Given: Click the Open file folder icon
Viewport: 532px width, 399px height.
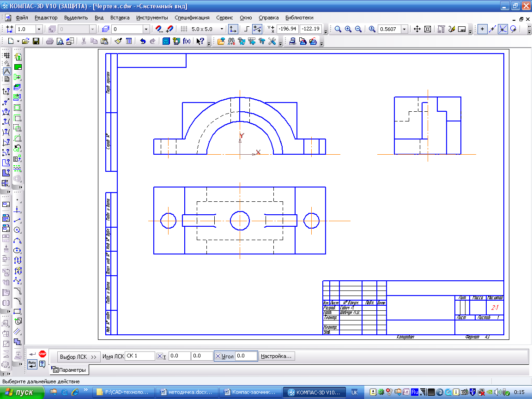Looking at the screenshot, I should pyautogui.click(x=26, y=41).
